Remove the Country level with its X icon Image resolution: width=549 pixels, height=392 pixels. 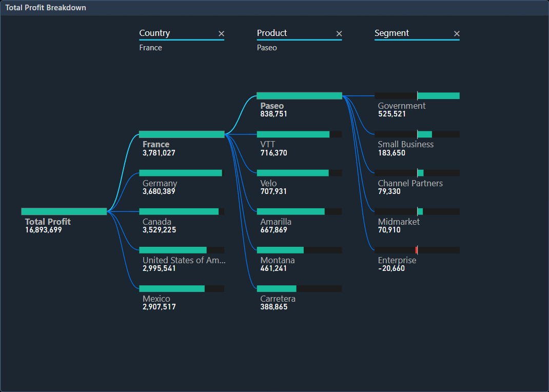(x=221, y=34)
